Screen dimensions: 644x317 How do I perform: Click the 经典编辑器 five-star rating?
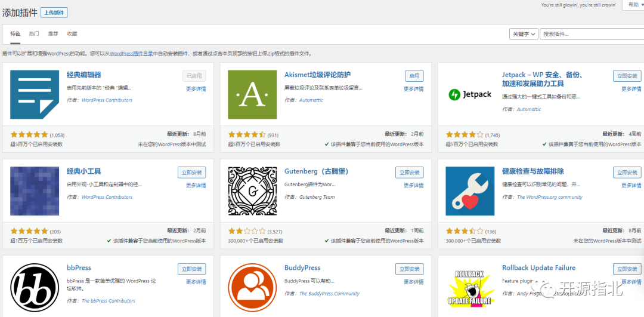click(29, 134)
